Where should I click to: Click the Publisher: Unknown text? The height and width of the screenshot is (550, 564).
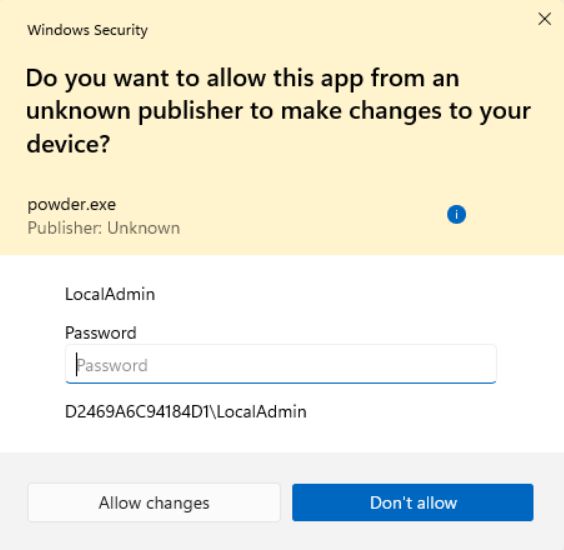104,228
